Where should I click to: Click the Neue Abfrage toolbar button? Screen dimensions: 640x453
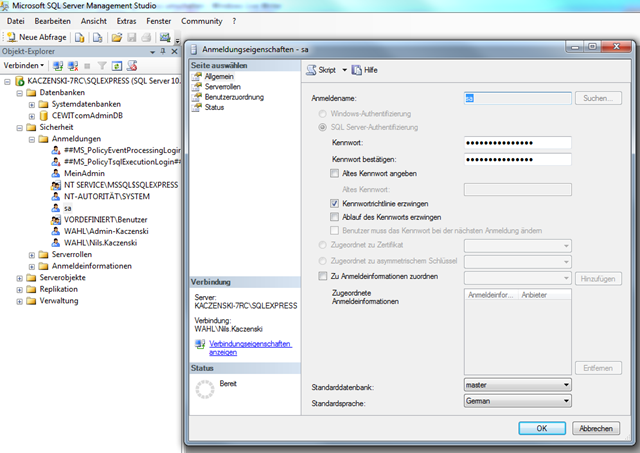(x=37, y=37)
